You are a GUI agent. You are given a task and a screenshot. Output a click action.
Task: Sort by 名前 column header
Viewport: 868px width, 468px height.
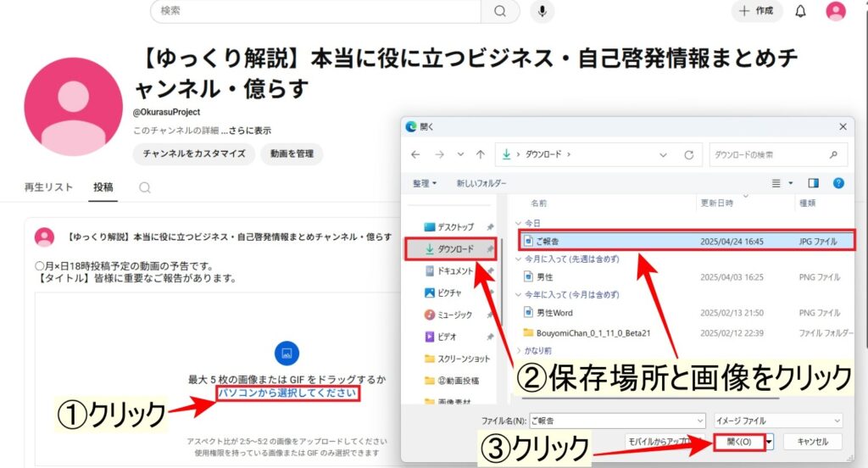(x=539, y=203)
